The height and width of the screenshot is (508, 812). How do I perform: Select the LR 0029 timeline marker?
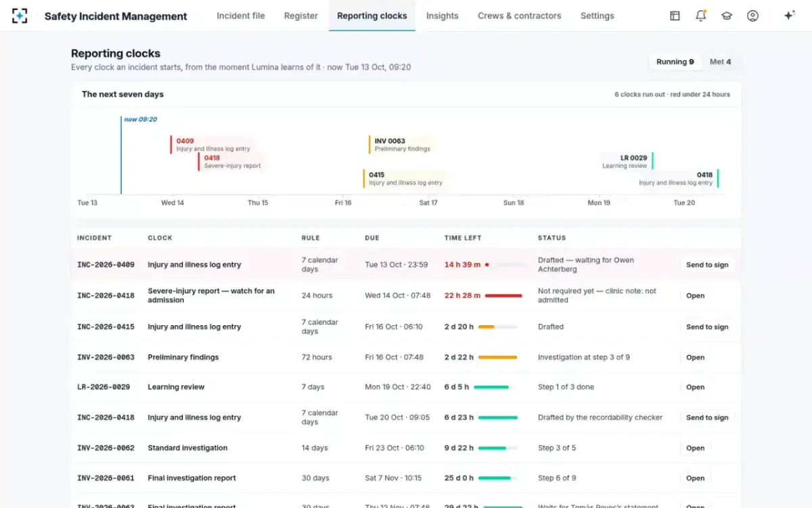(627, 161)
